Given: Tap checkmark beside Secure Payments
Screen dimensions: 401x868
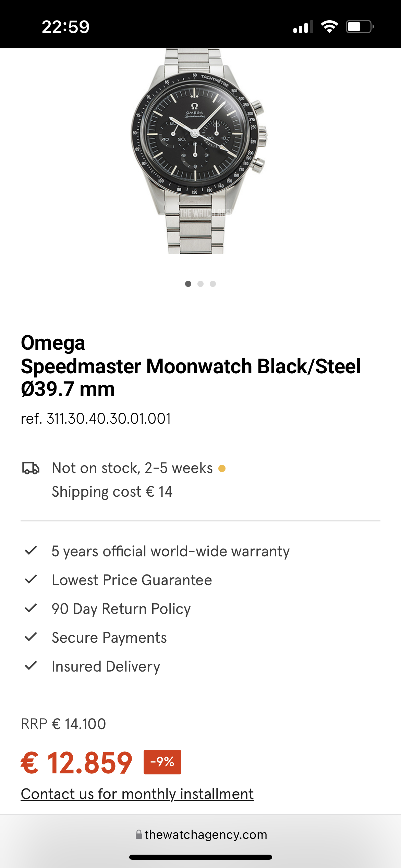Looking at the screenshot, I should coord(31,637).
